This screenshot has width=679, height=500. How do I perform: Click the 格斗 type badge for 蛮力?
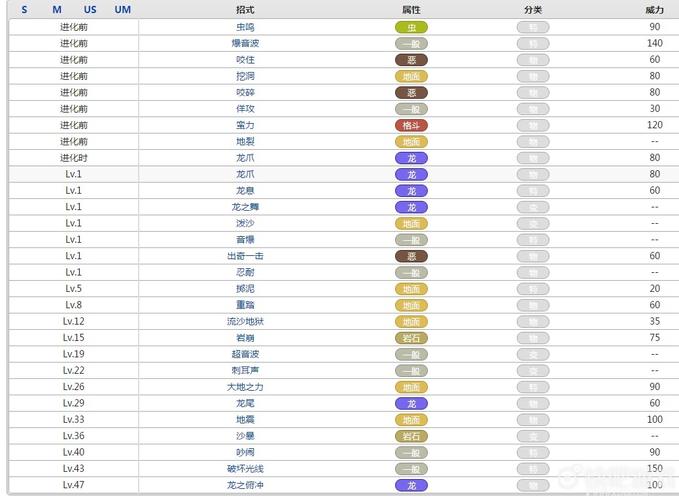coord(411,125)
